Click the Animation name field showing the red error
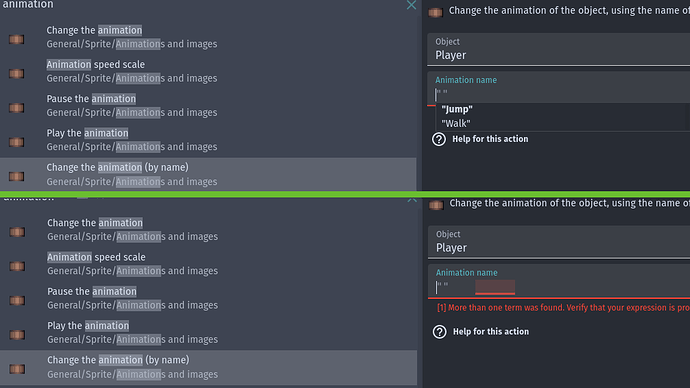 click(x=559, y=281)
